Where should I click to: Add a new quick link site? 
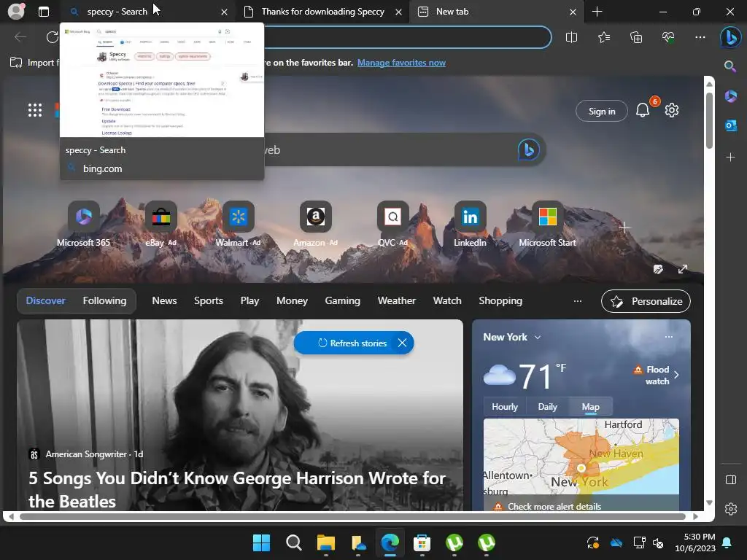(x=624, y=227)
